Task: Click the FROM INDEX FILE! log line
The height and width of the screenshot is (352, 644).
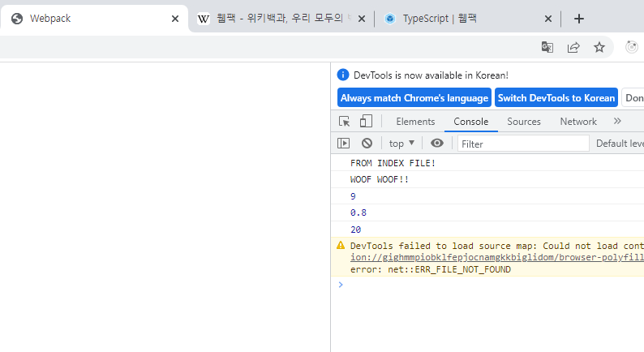Action: 393,163
